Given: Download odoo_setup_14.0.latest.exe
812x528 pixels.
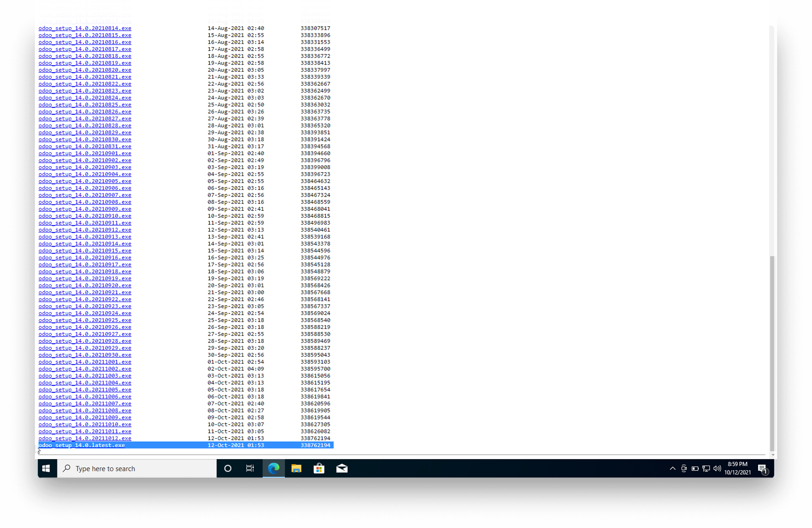Looking at the screenshot, I should coord(82,445).
